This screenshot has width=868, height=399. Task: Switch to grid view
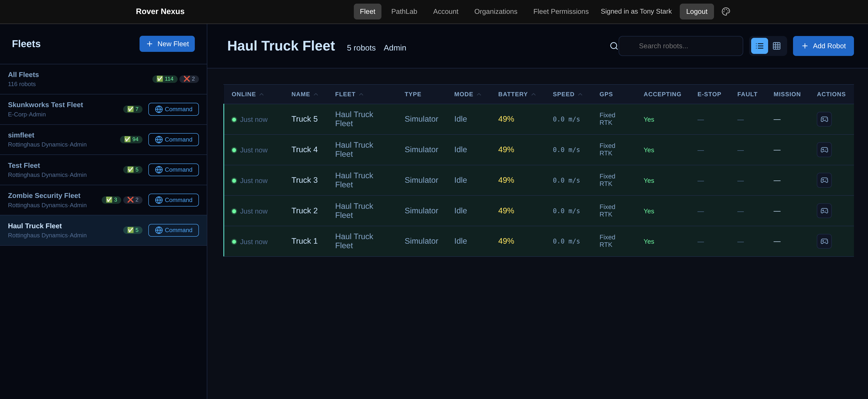point(777,46)
